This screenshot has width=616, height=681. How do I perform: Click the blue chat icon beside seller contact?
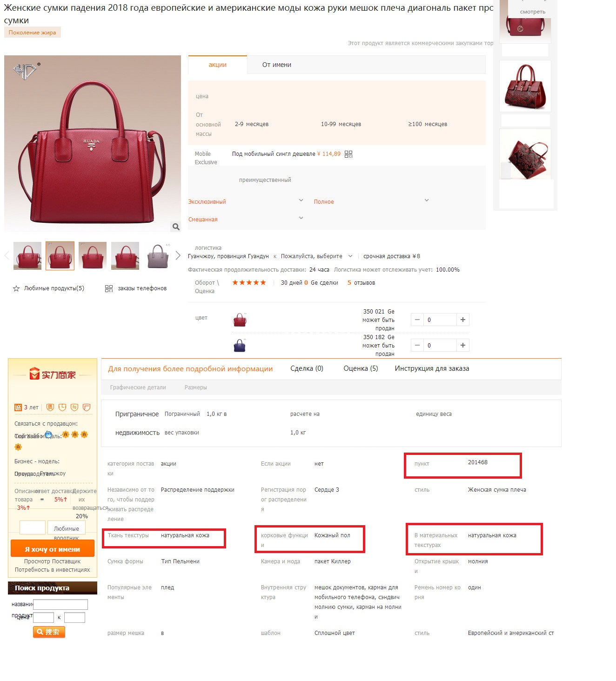48,434
